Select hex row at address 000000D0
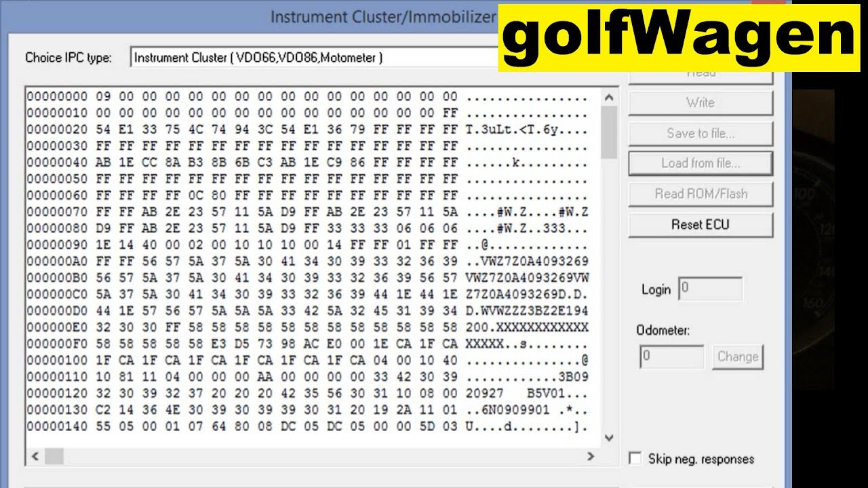868x488 pixels. point(307,311)
